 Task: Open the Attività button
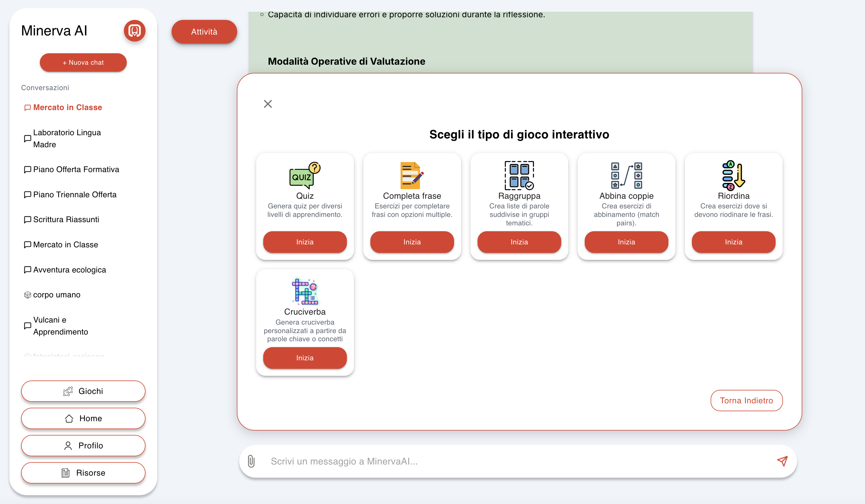pos(204,32)
